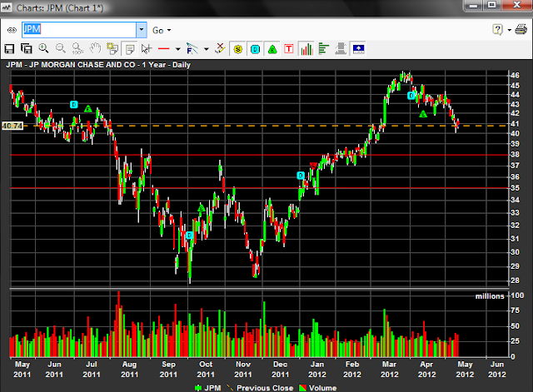The width and height of the screenshot is (533, 392).
Task: Toggle the blue picture toolbar icon
Action: (359, 49)
